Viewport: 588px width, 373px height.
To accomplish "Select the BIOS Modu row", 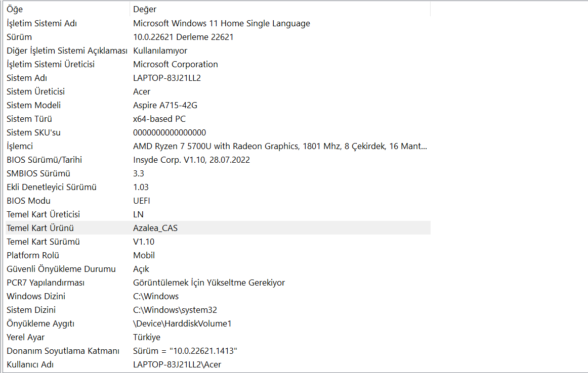I will (28, 201).
